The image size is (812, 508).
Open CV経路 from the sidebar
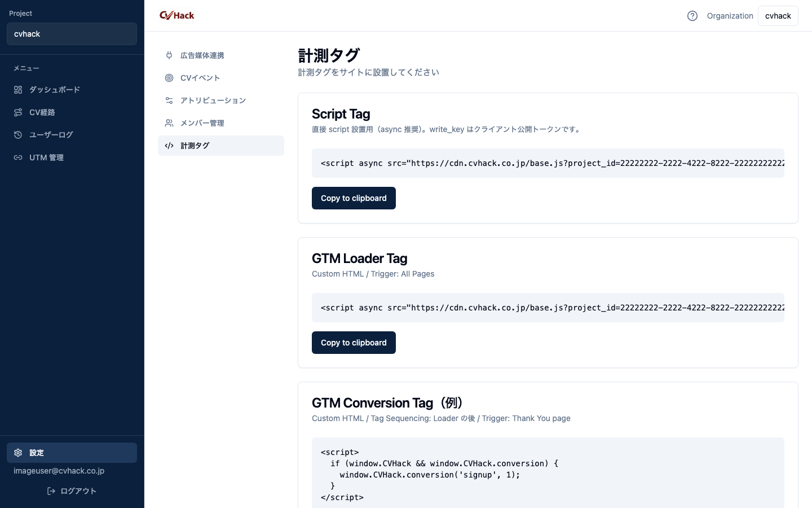(72, 112)
